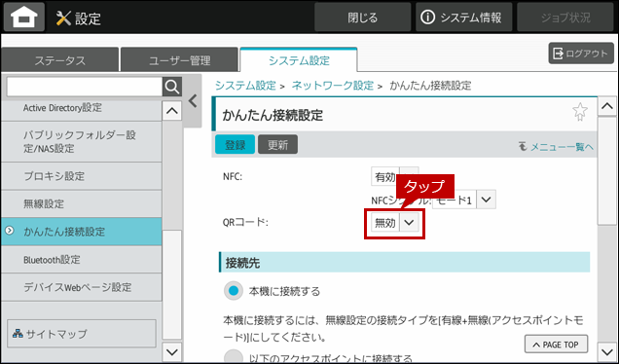Select かんたん接続設定 menu item
This screenshot has width=619, height=364.
(82, 232)
